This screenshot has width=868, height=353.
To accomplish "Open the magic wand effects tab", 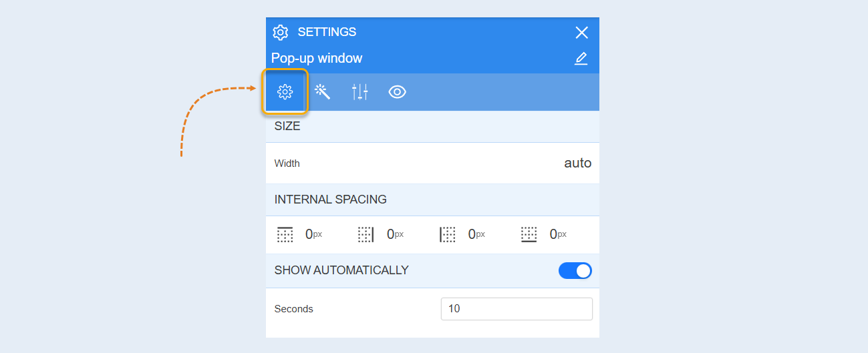I will click(323, 92).
